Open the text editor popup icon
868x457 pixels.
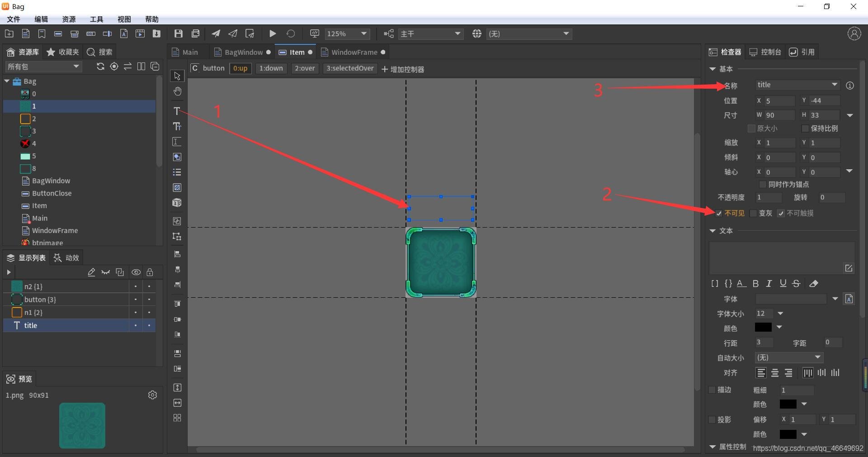click(849, 268)
